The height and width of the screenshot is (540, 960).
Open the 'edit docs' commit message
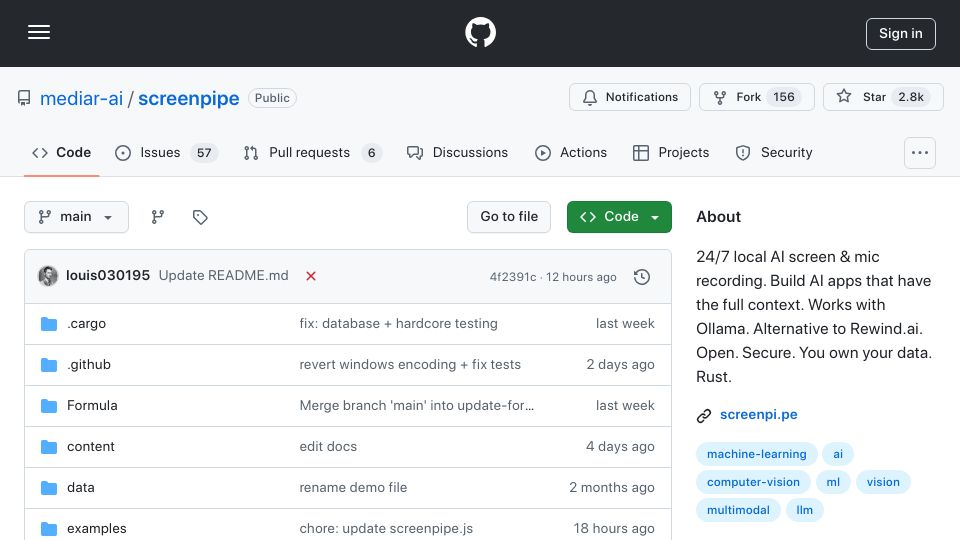pyautogui.click(x=328, y=446)
